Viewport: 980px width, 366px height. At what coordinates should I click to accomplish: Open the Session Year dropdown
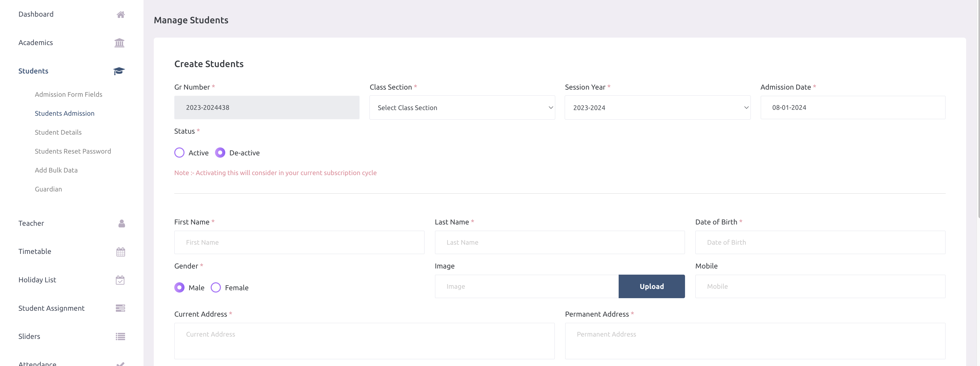657,107
